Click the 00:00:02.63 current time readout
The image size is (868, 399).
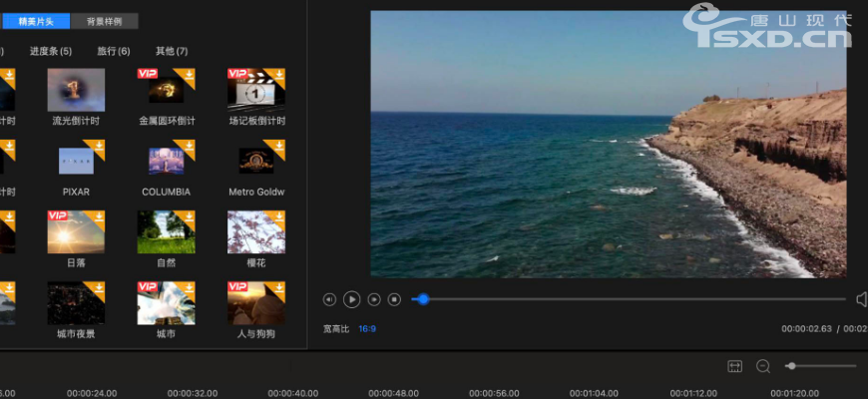[x=806, y=329]
